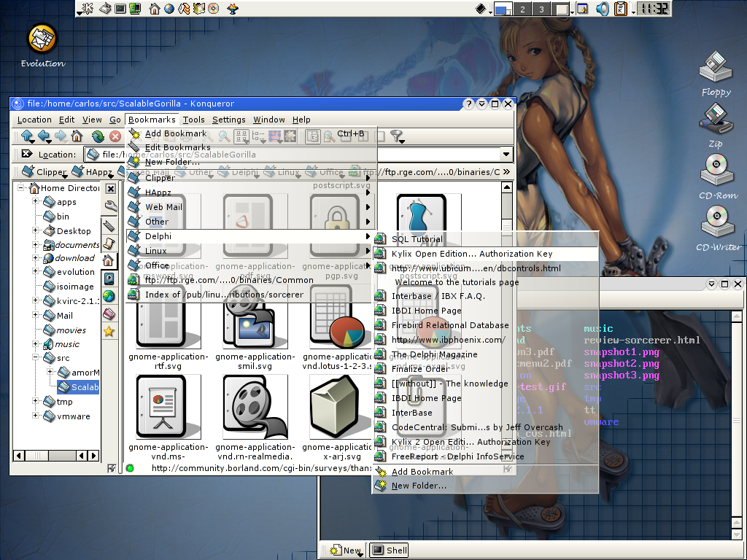Screen dimensions: 747x560
Task: Switch to virtual desktop 1 in pager
Action: pos(503,9)
